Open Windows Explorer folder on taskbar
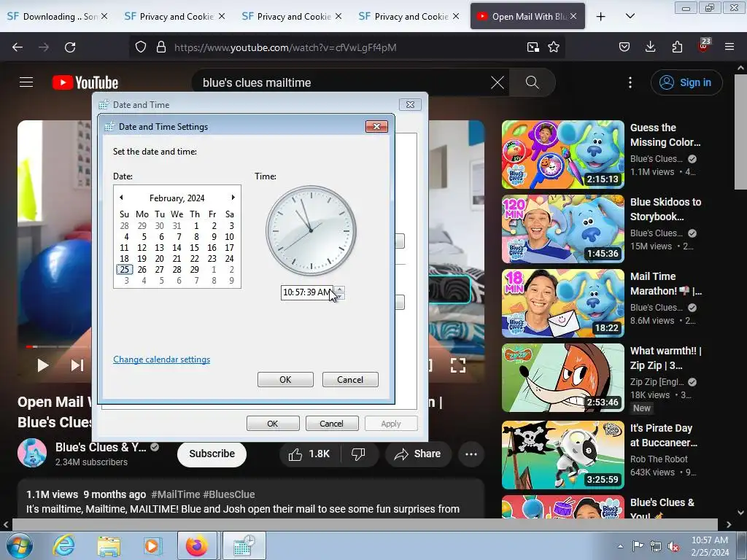The height and width of the screenshot is (560, 747). [x=108, y=545]
